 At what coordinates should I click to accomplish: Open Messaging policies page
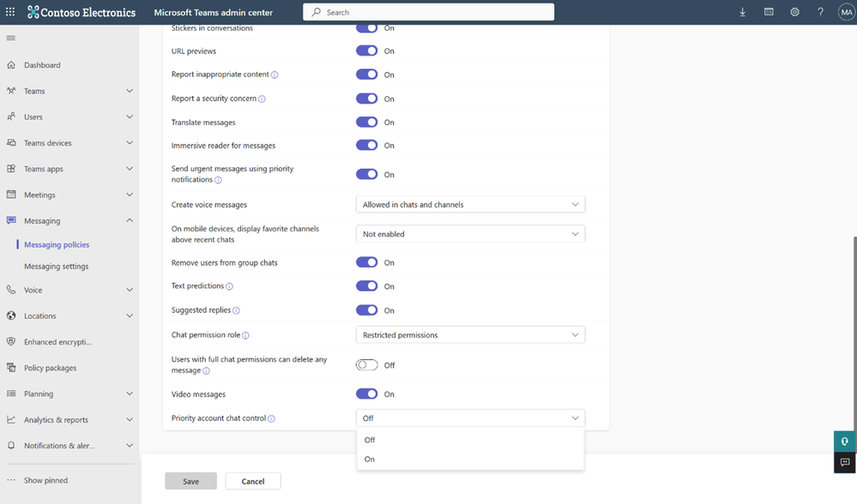[x=57, y=244]
